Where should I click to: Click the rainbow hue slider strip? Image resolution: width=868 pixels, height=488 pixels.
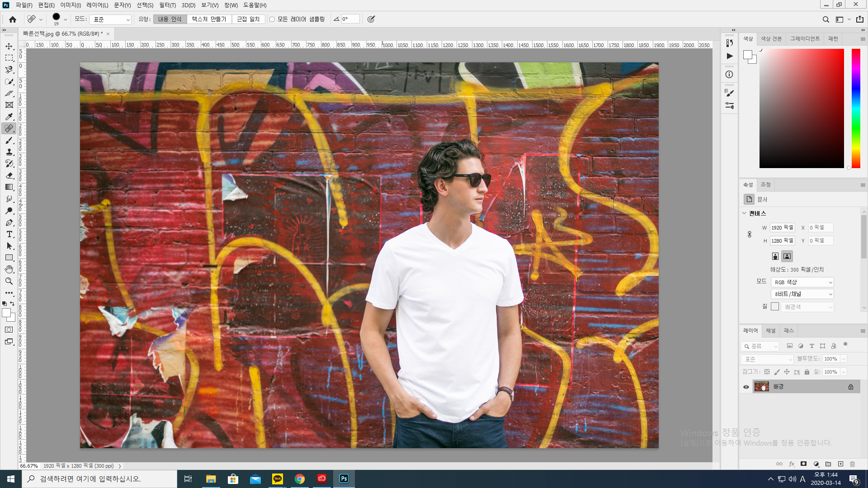coord(856,108)
